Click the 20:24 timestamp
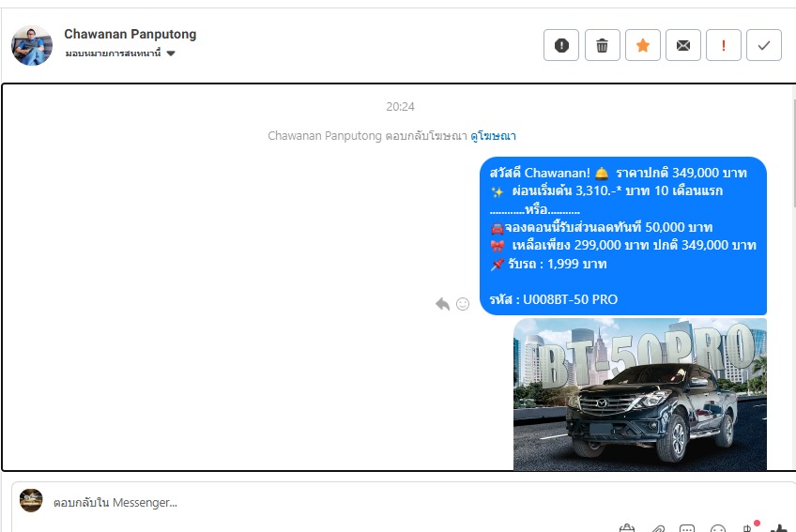The height and width of the screenshot is (532, 796). (x=400, y=107)
